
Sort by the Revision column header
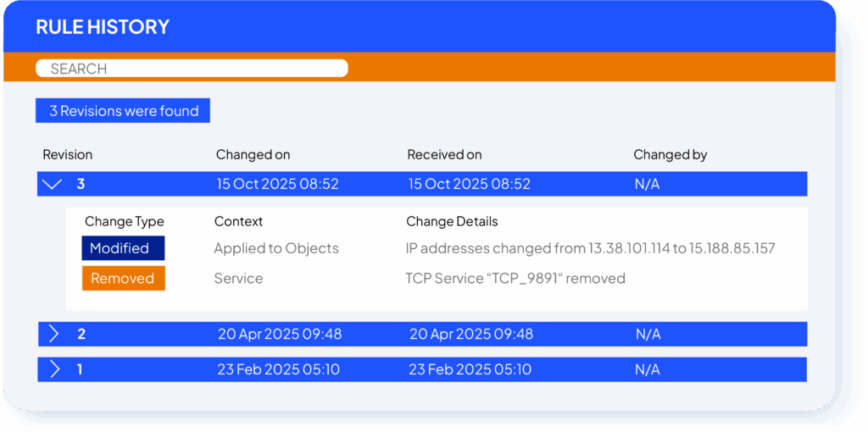(68, 155)
